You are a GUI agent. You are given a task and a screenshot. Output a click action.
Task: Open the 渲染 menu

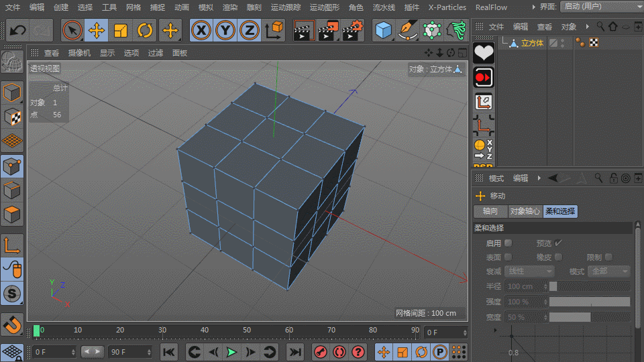(230, 7)
